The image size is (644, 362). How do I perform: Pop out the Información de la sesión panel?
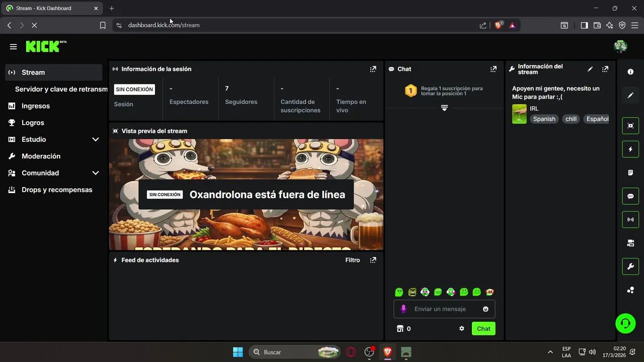[373, 69]
